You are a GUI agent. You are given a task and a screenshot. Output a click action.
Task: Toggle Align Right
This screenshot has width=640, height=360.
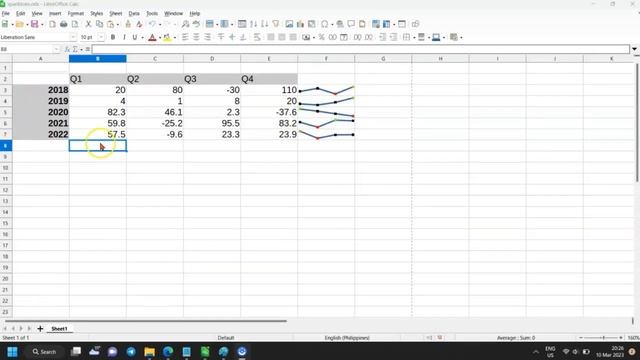[x=207, y=37]
